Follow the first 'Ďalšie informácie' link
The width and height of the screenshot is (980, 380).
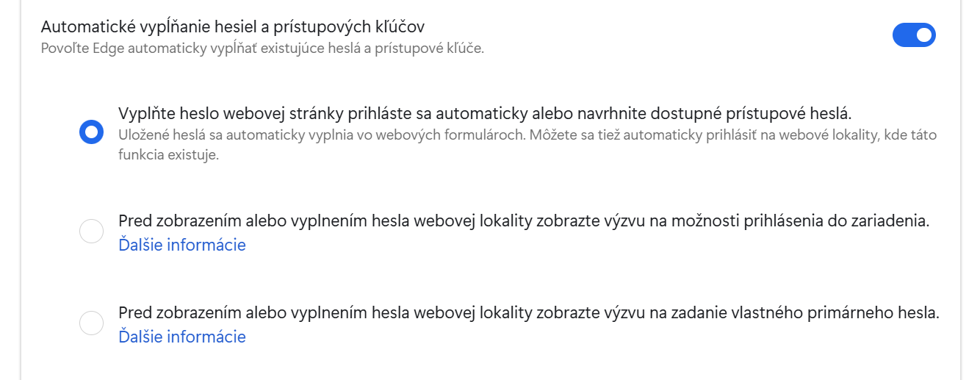(x=182, y=245)
